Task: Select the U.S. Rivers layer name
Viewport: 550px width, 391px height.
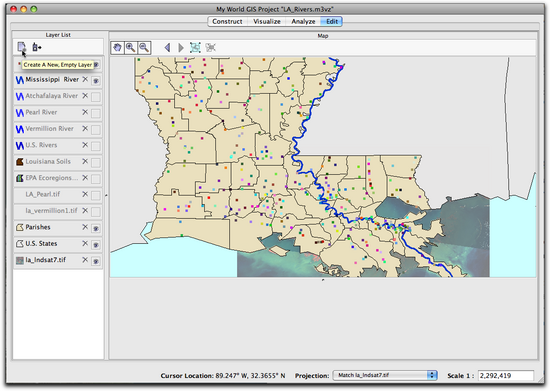Action: (x=41, y=145)
